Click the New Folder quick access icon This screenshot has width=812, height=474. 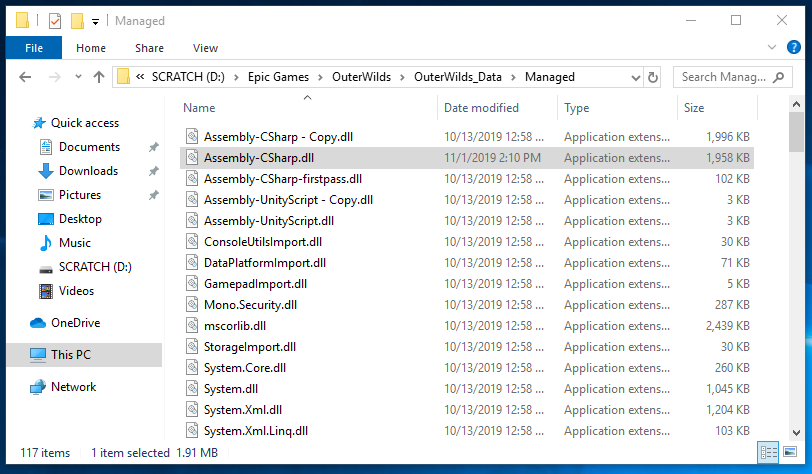coord(77,21)
